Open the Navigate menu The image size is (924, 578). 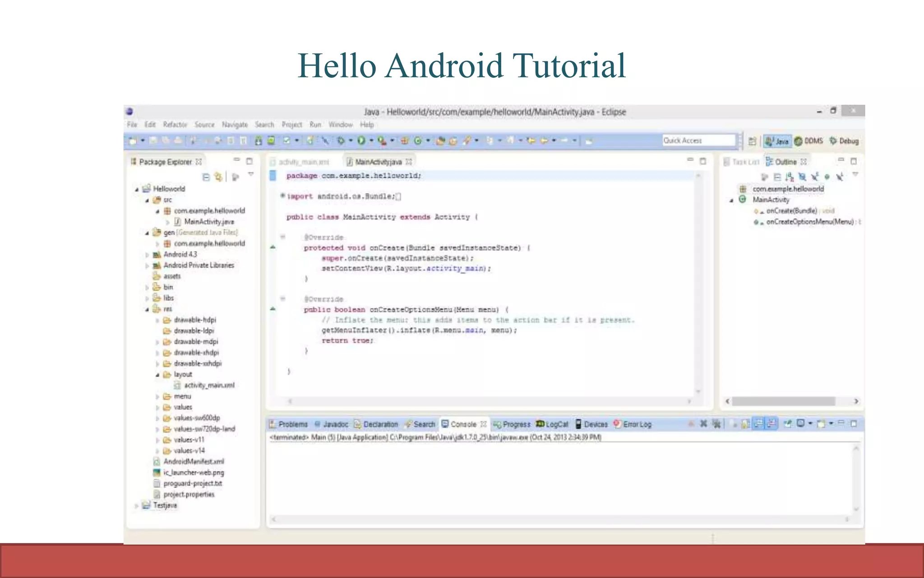pyautogui.click(x=235, y=125)
